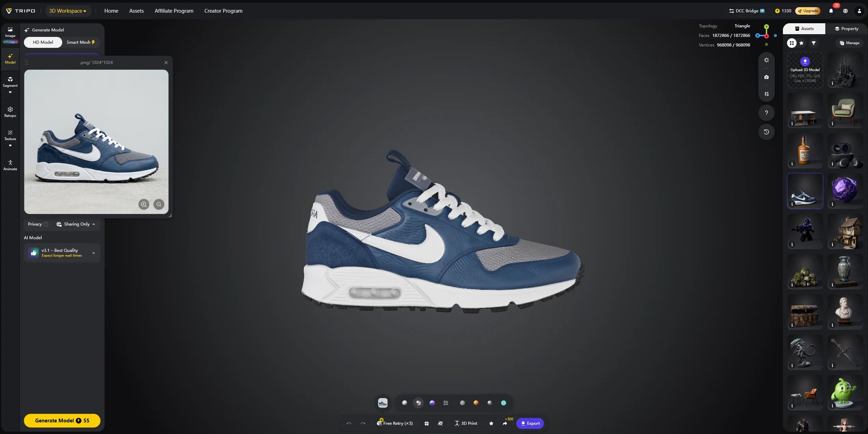Select the green armchair asset thumbnail
This screenshot has width=868, height=434.
coord(845,110)
